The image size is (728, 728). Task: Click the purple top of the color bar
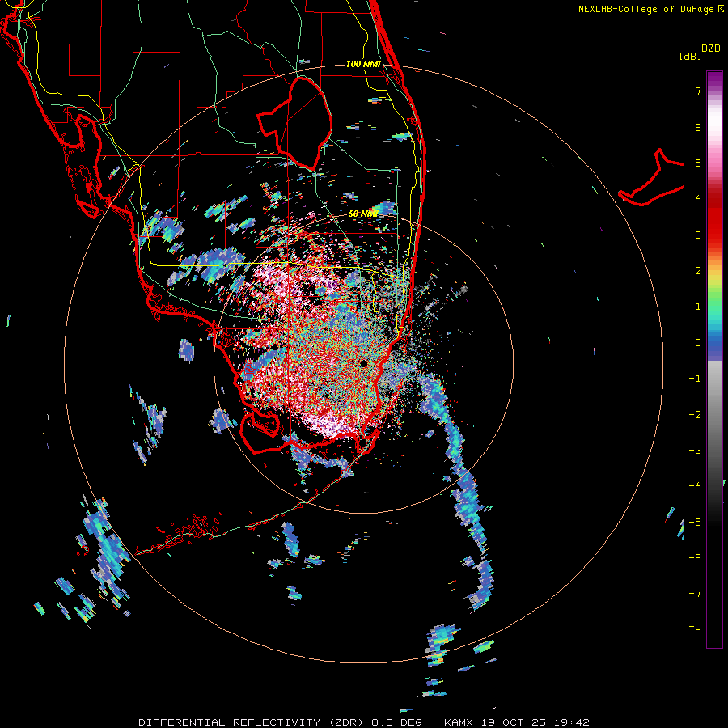[714, 79]
